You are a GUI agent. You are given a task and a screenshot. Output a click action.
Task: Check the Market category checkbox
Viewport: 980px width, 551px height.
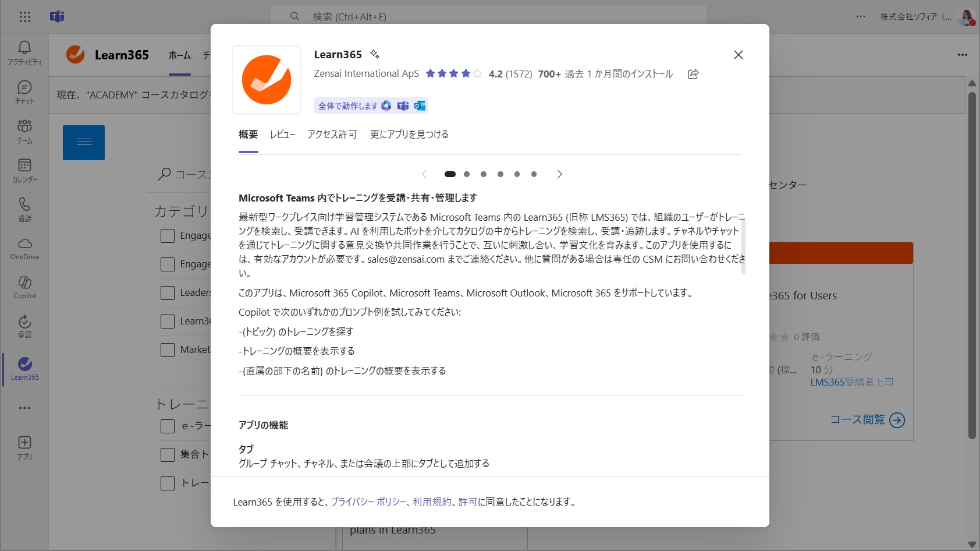point(168,350)
